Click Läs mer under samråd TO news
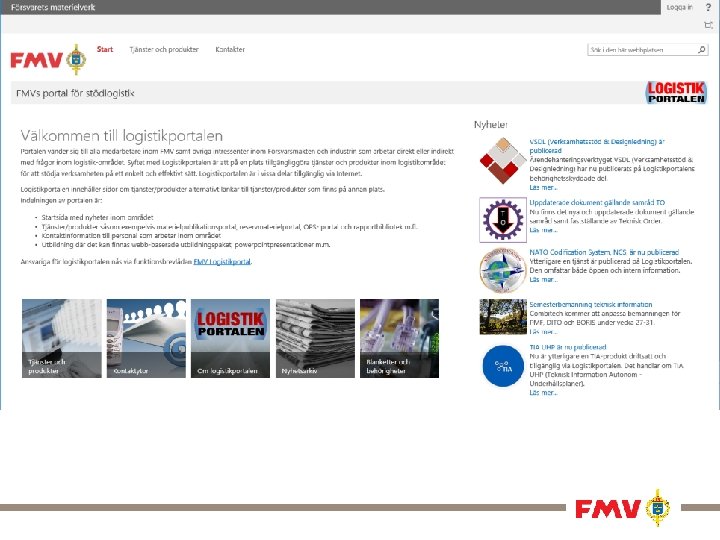The height and width of the screenshot is (540, 720). 543,230
